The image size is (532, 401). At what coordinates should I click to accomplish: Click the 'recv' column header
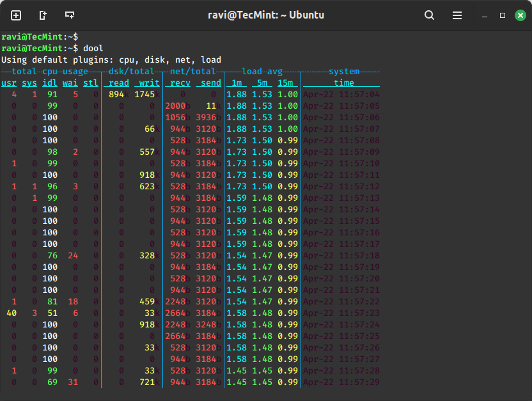(x=180, y=83)
